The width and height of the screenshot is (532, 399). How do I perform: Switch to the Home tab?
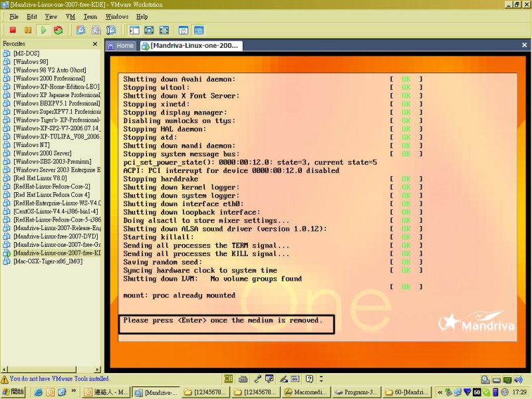[x=121, y=46]
